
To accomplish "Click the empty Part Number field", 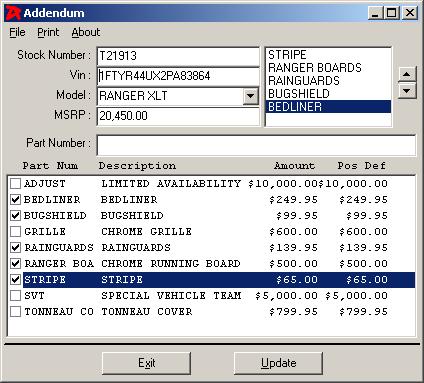I will click(256, 145).
